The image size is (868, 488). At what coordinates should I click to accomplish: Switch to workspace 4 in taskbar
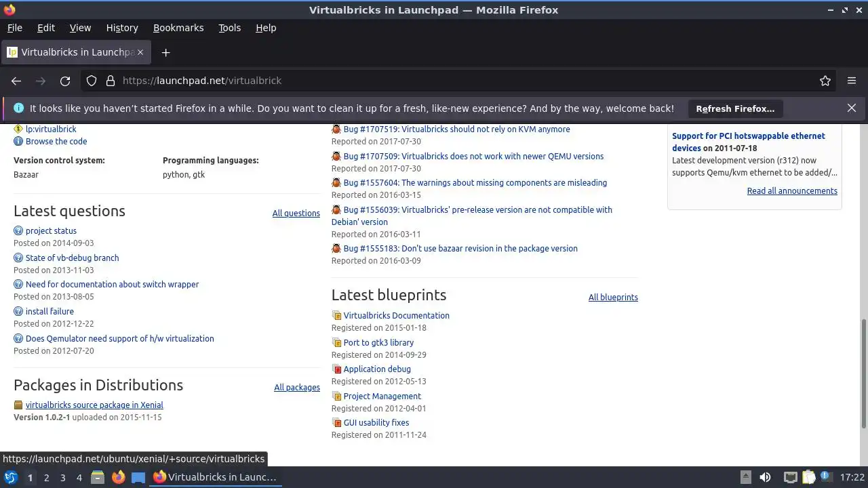(x=79, y=478)
